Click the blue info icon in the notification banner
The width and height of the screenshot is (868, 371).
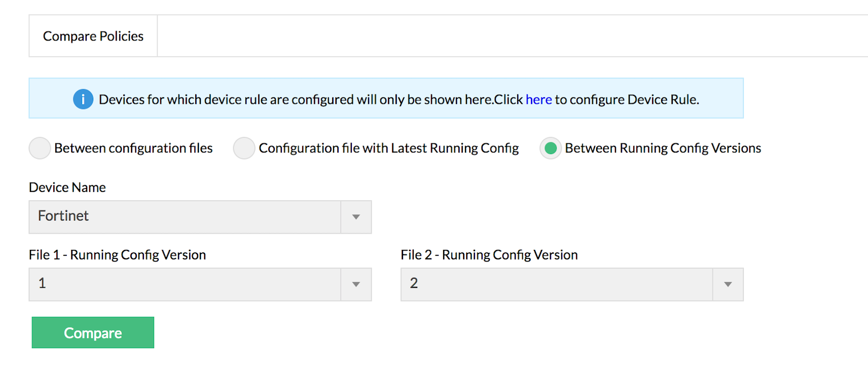pos(83,99)
